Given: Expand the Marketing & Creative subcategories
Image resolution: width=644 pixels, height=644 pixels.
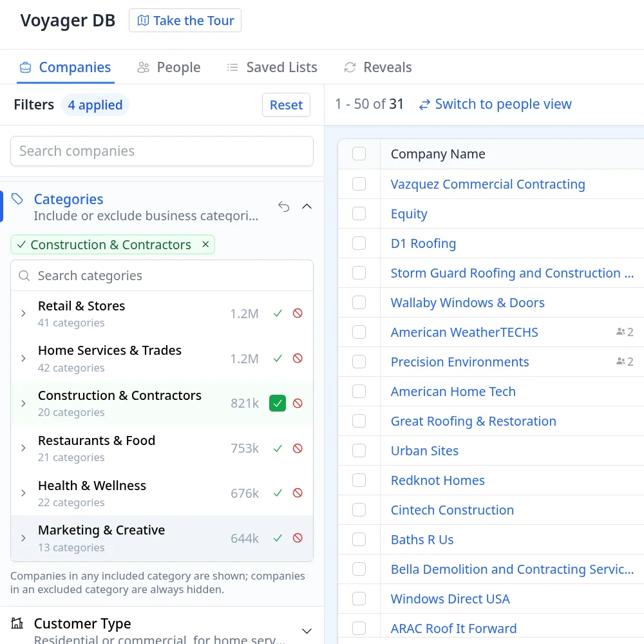Looking at the screenshot, I should tap(23, 538).
